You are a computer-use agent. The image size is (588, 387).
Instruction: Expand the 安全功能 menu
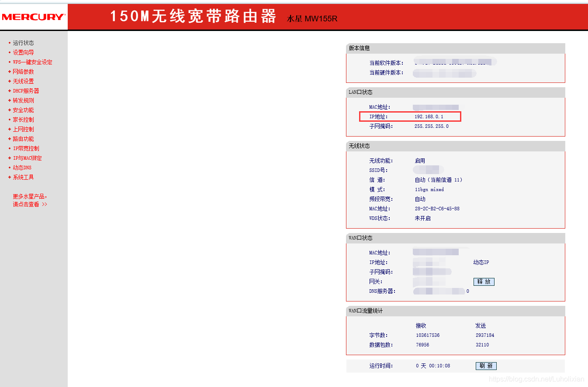(x=23, y=110)
